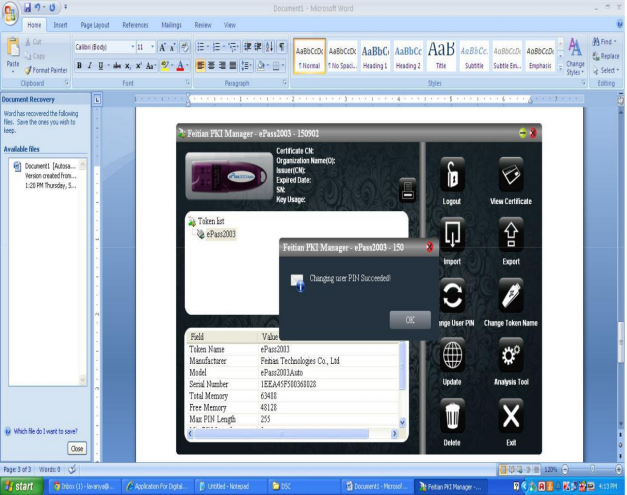Click OK in PIN Succeeded dialog

[x=410, y=320]
